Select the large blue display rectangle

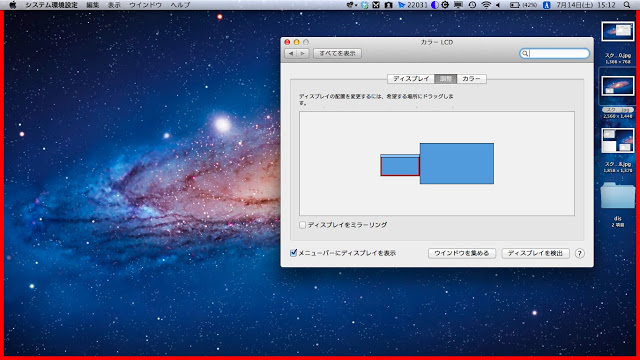pyautogui.click(x=457, y=163)
